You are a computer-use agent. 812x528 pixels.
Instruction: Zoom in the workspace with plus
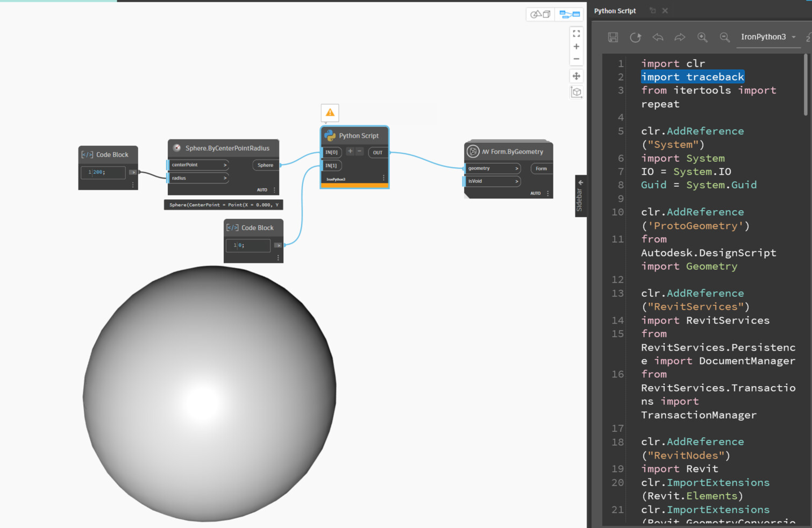pyautogui.click(x=576, y=47)
